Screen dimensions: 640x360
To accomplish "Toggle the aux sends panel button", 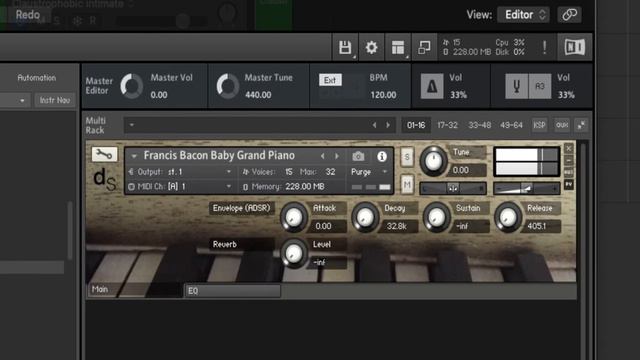I will (x=562, y=125).
